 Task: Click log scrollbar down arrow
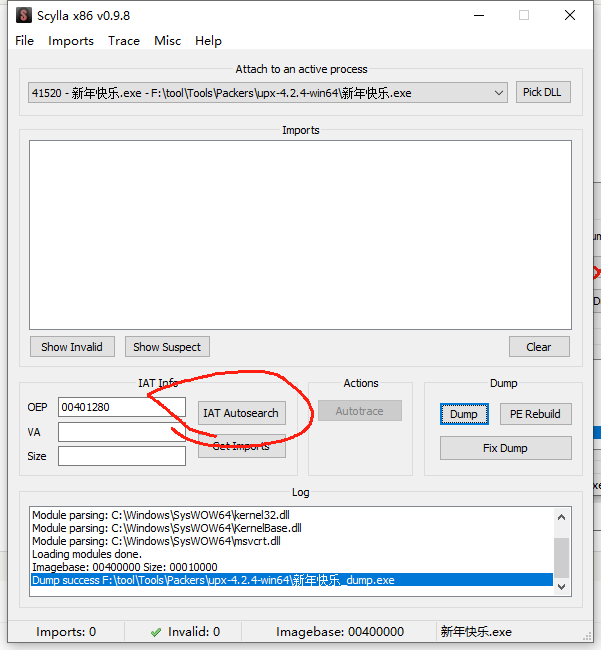point(562,587)
